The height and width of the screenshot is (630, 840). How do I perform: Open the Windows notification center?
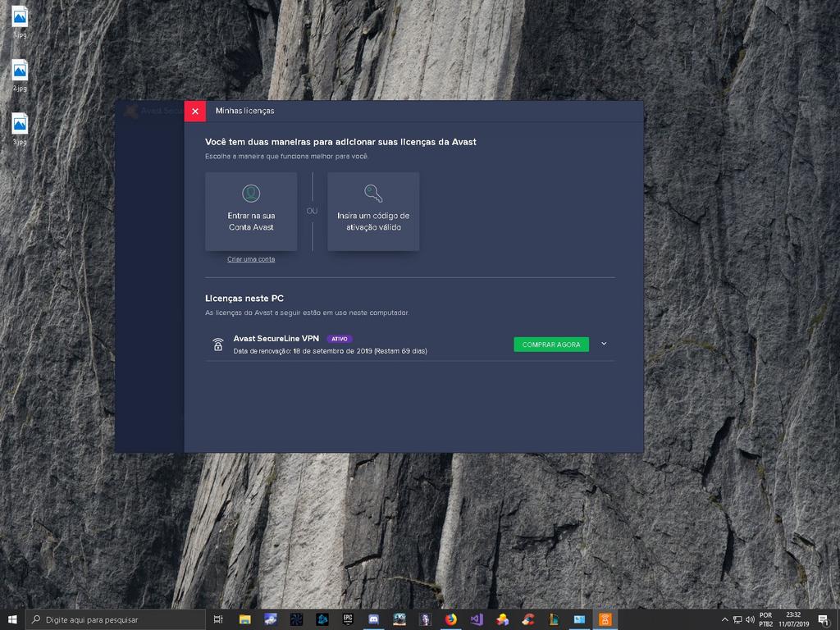[x=824, y=619]
